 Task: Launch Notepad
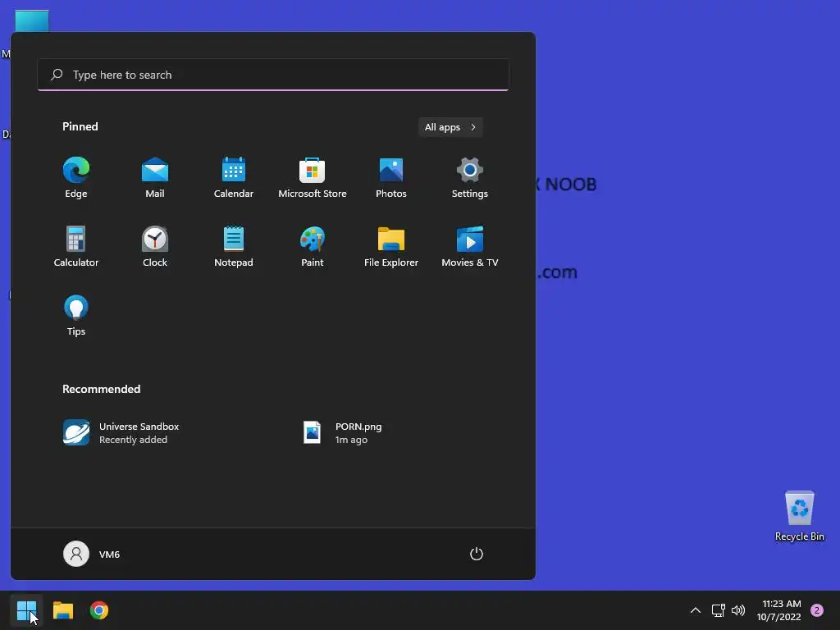234,246
